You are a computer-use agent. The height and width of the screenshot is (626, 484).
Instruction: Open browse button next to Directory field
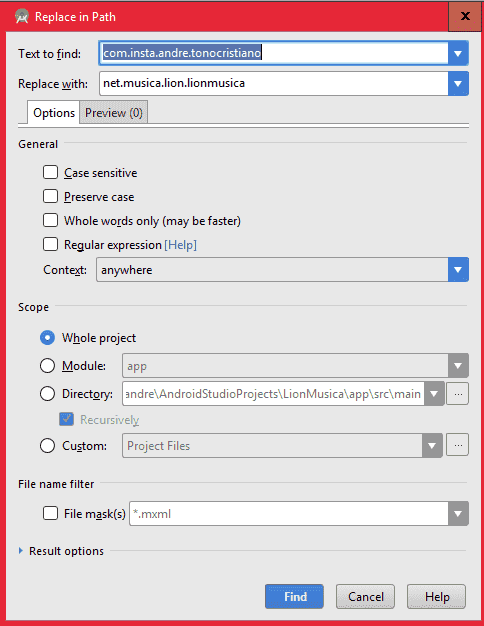pos(458,394)
